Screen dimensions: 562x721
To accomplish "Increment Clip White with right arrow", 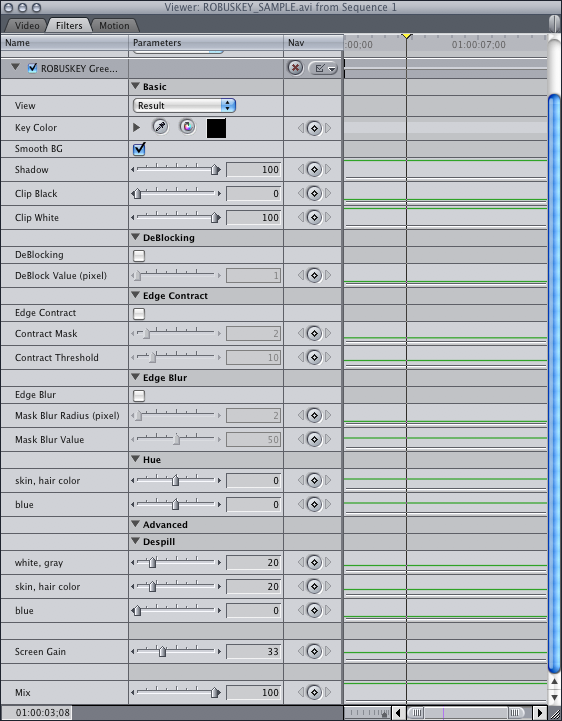I will [x=219, y=217].
